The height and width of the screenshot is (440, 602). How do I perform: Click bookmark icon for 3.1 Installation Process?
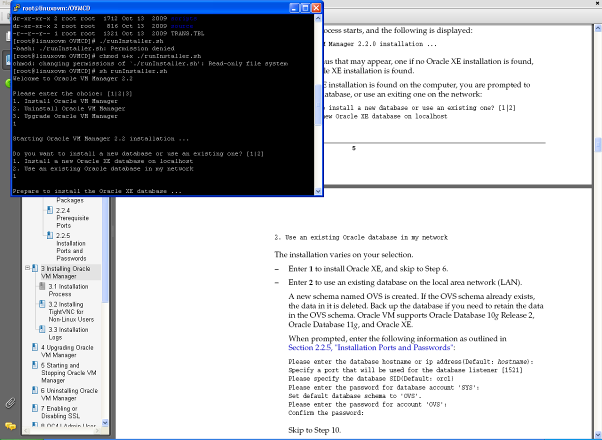[x=42, y=286]
